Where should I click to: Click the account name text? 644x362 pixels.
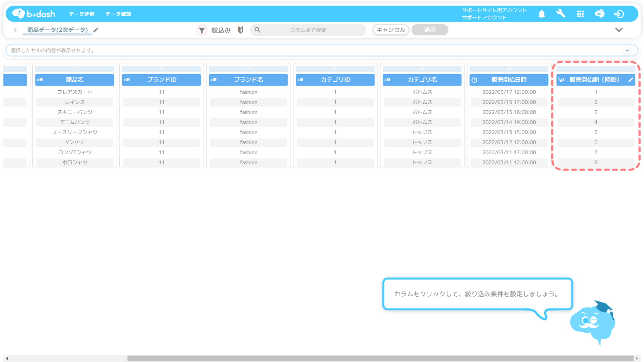coord(494,14)
